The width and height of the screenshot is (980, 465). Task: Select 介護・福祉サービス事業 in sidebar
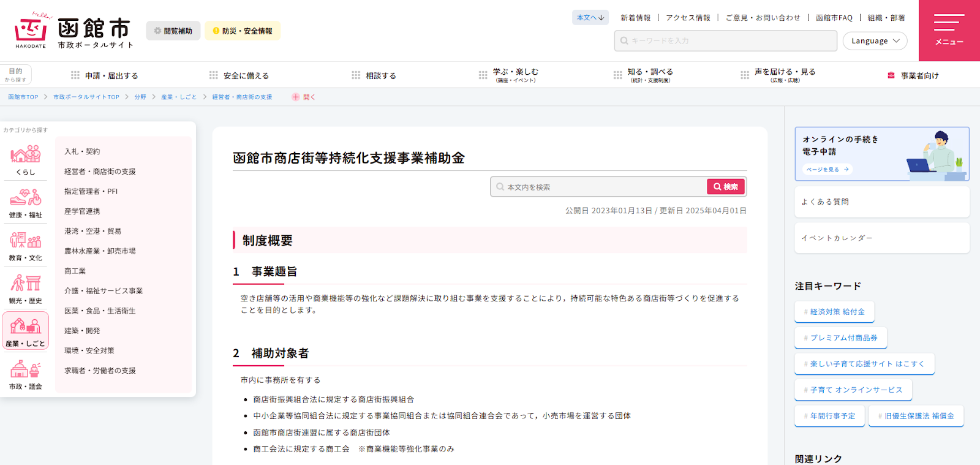pos(104,291)
